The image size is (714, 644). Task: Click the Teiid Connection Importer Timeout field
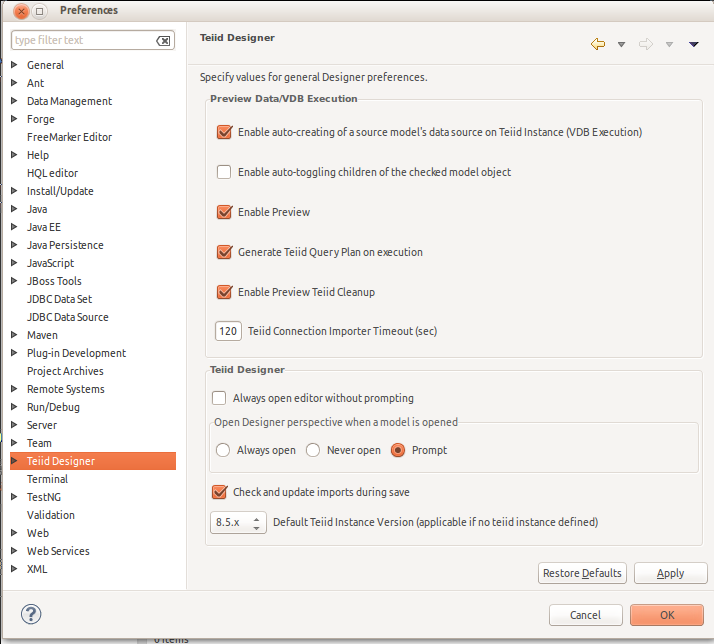(x=228, y=331)
